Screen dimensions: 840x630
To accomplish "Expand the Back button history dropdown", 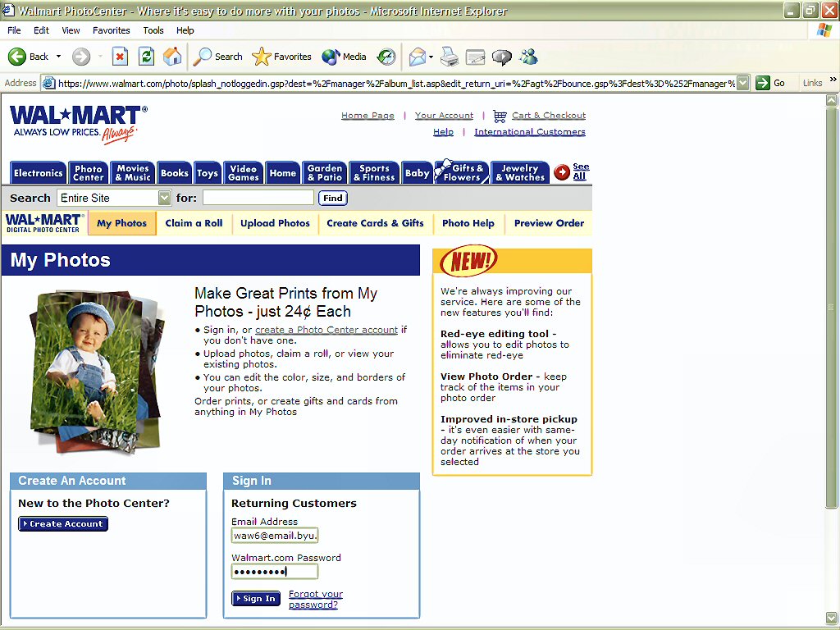I will [x=58, y=57].
